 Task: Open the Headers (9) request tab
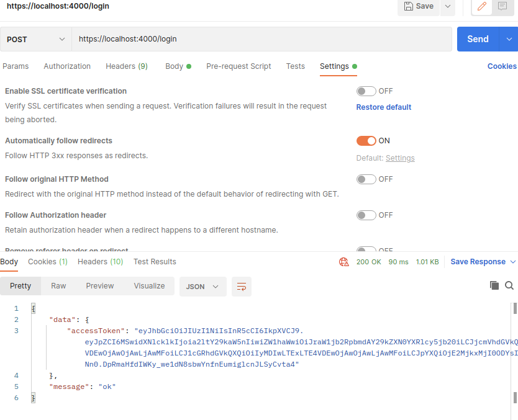(127, 66)
